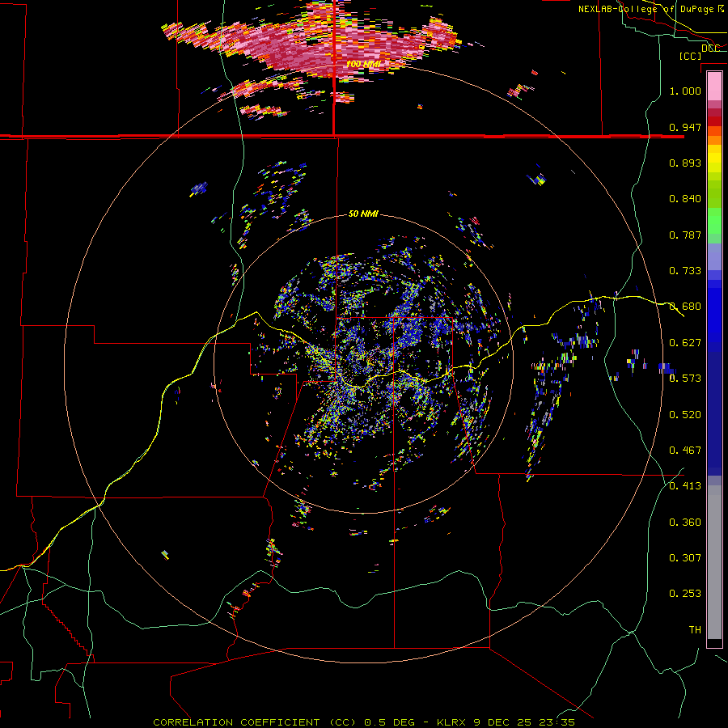Select the 0.360 scale value
The image size is (728, 728).
(685, 523)
